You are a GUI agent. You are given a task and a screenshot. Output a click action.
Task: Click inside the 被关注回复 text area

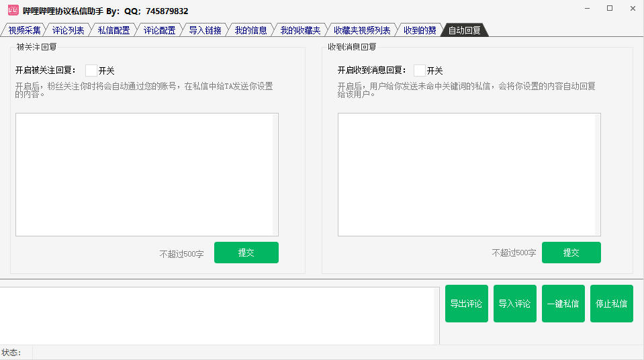pyautogui.click(x=146, y=175)
